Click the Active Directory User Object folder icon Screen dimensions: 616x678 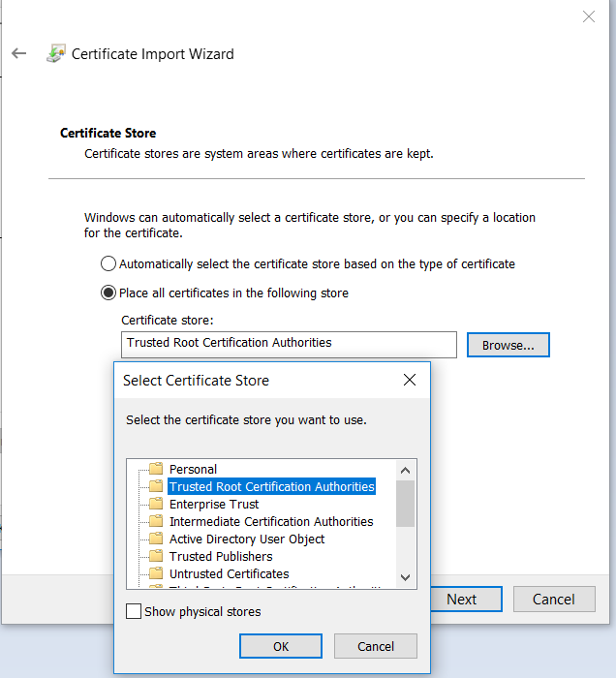tap(155, 539)
